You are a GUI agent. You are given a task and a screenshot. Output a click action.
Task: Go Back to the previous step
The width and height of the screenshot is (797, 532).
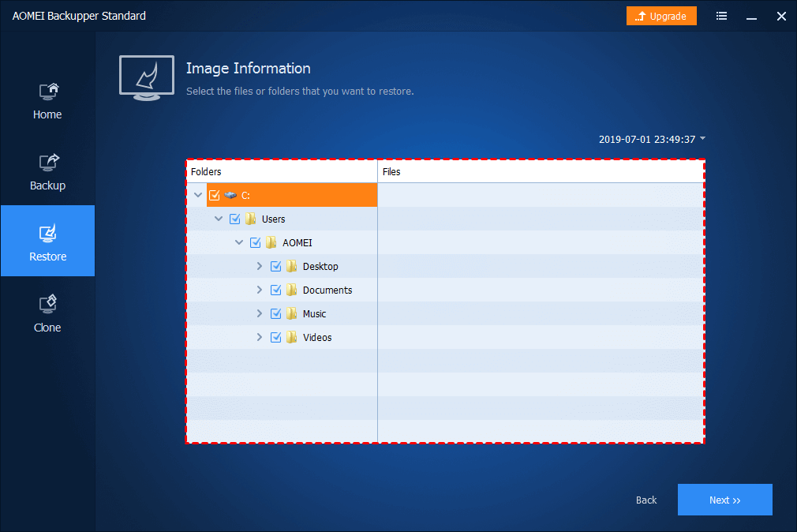pos(646,500)
